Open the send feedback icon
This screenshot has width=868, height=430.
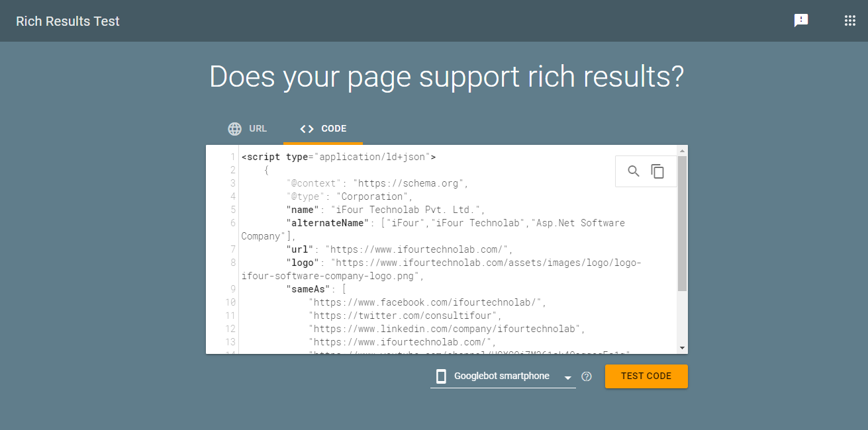tap(801, 21)
